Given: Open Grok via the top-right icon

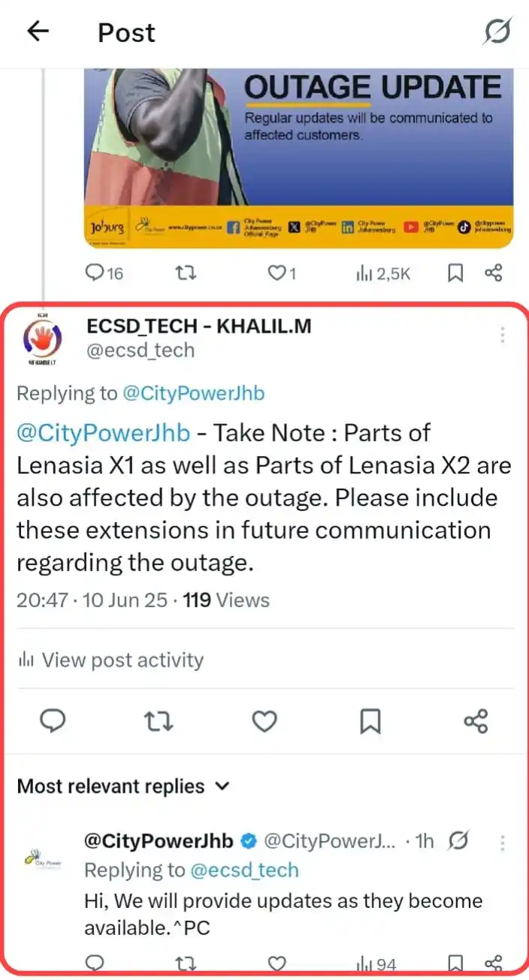Looking at the screenshot, I should pos(497,32).
